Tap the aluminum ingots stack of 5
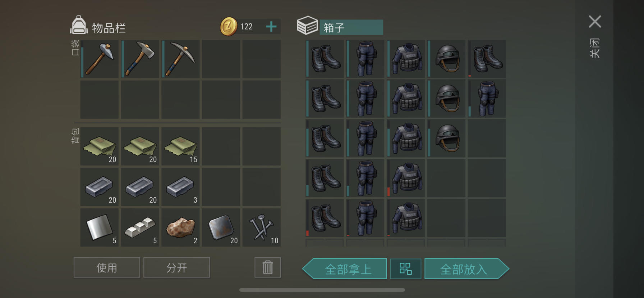Viewport: 644px width, 298px height. coord(140,227)
